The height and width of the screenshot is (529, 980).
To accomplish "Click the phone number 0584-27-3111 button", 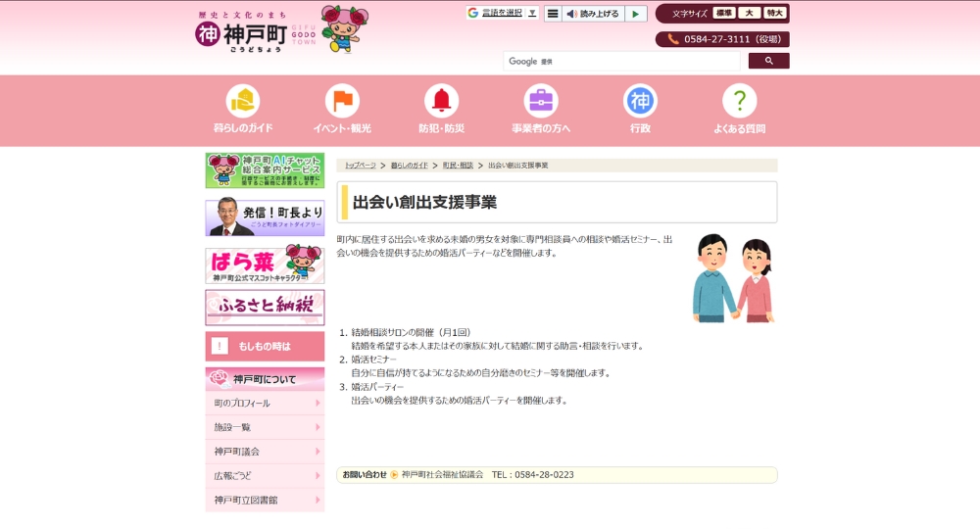I will point(722,39).
